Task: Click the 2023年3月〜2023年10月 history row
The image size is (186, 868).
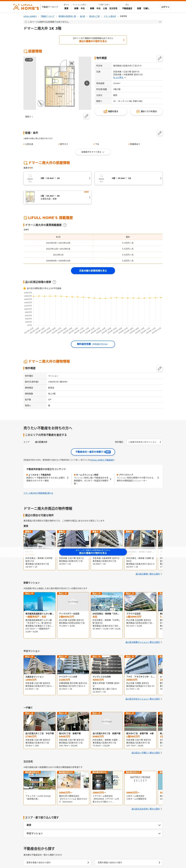Action: (x=93, y=243)
